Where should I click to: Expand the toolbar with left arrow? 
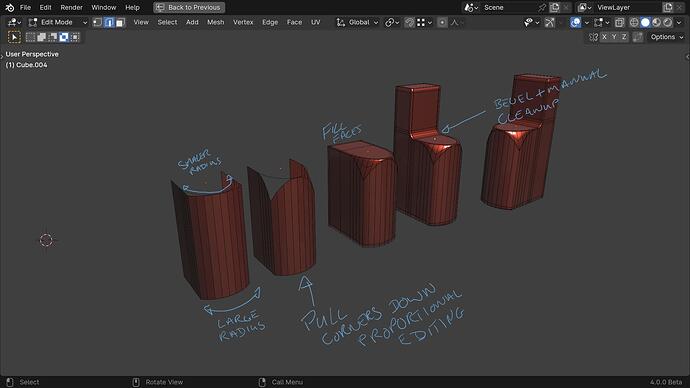(x=2, y=56)
